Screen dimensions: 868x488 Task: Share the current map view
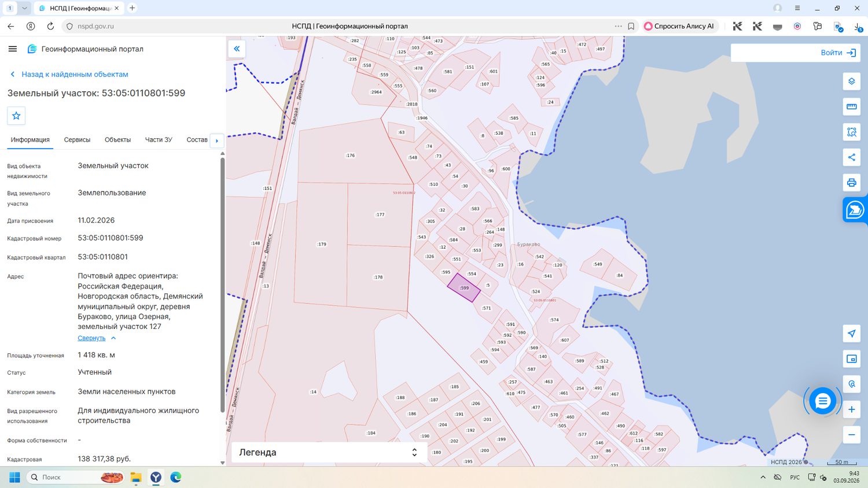pos(852,157)
